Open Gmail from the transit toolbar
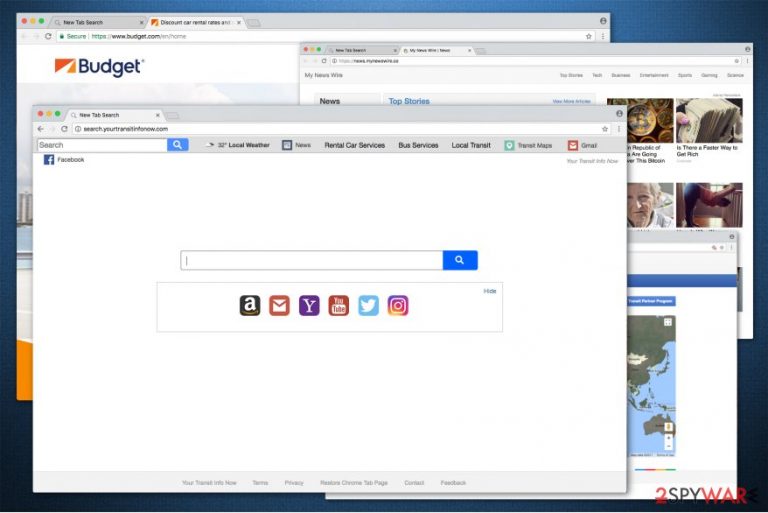Screen dimensions: 768x513 point(582,145)
